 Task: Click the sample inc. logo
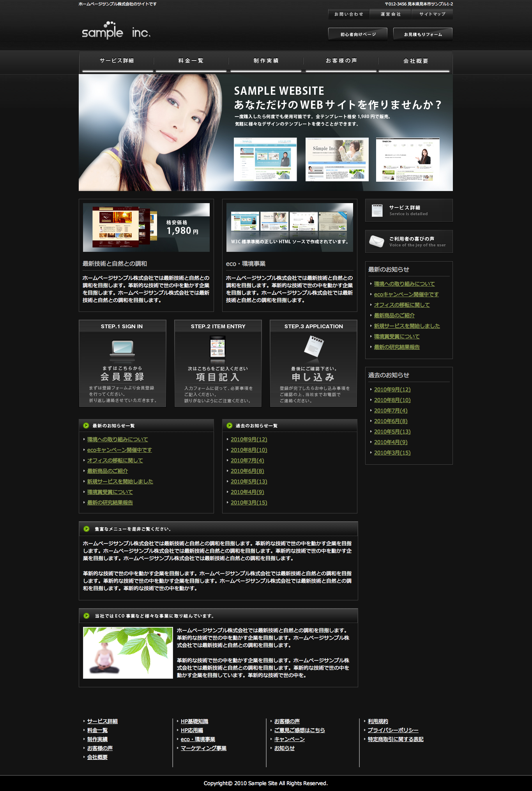[x=116, y=31]
